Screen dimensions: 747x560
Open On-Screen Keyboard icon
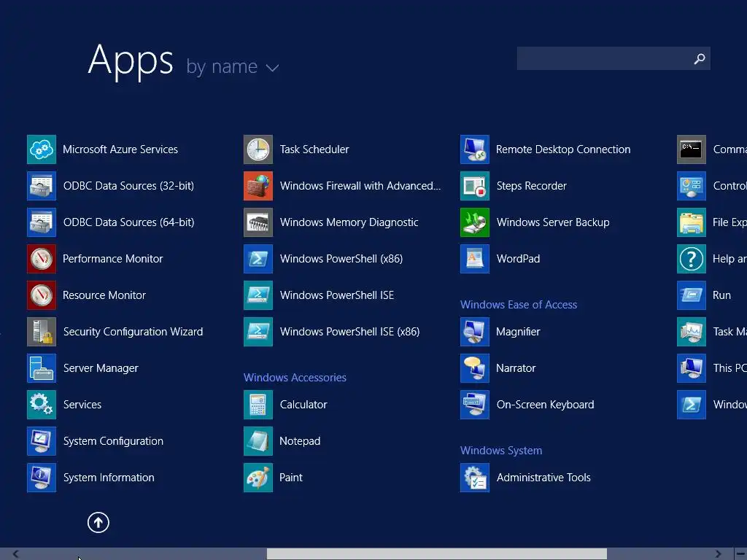pos(475,404)
